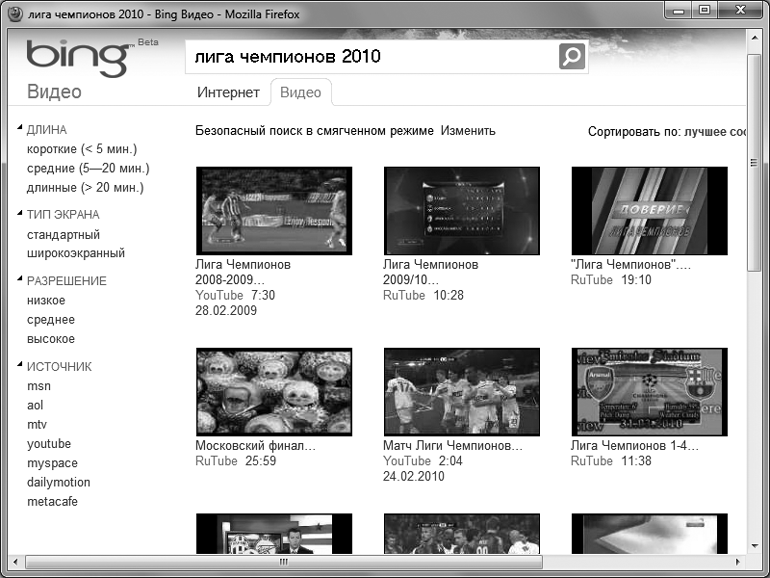Filter source by dailymotion
The width and height of the screenshot is (770, 578).
58,482
